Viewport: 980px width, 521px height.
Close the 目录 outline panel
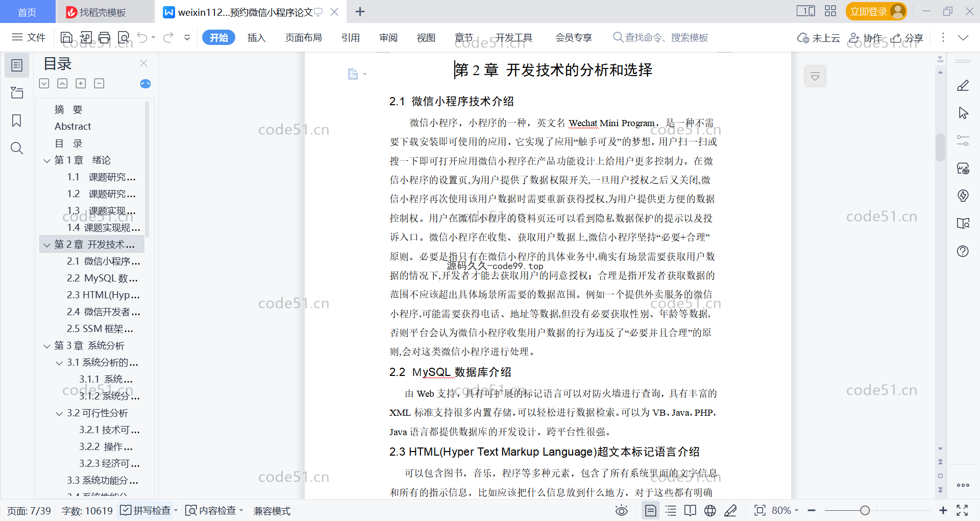(x=143, y=63)
